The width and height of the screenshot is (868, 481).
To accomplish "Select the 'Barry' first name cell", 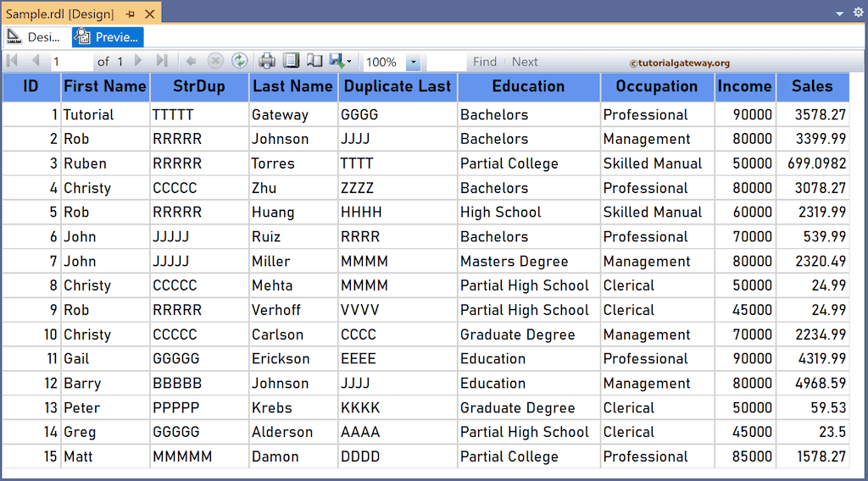I will pyautogui.click(x=104, y=383).
